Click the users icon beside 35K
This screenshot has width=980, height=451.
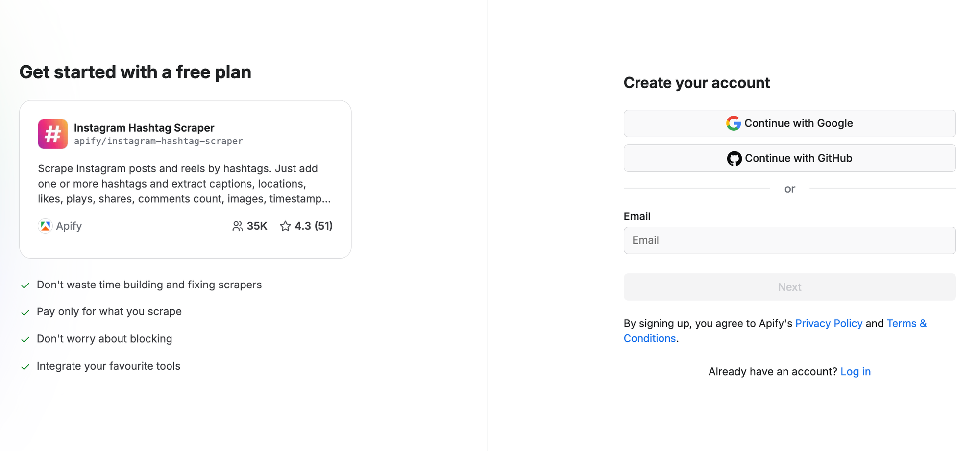point(238,226)
